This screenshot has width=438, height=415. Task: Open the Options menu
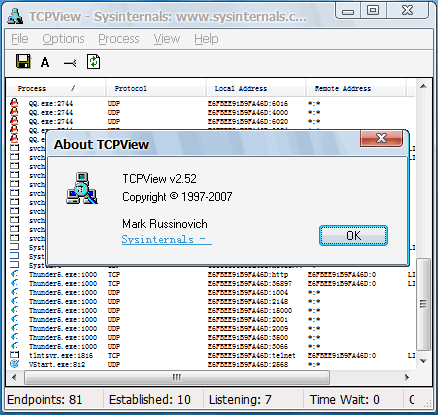[x=63, y=39]
